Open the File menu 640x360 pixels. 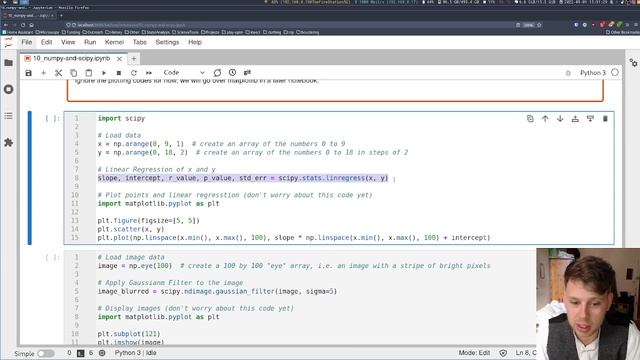[27, 42]
